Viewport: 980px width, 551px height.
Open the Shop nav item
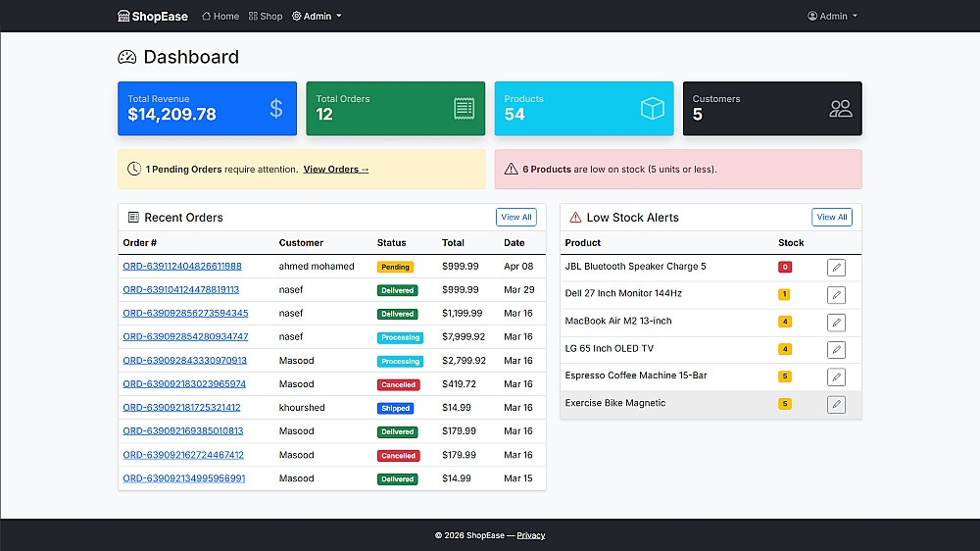click(266, 17)
